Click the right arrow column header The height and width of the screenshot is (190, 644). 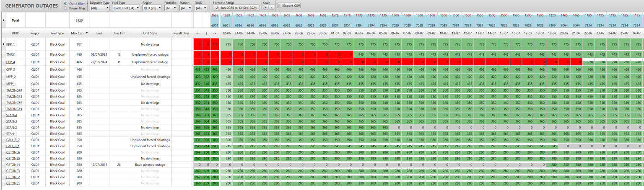tap(215, 33)
